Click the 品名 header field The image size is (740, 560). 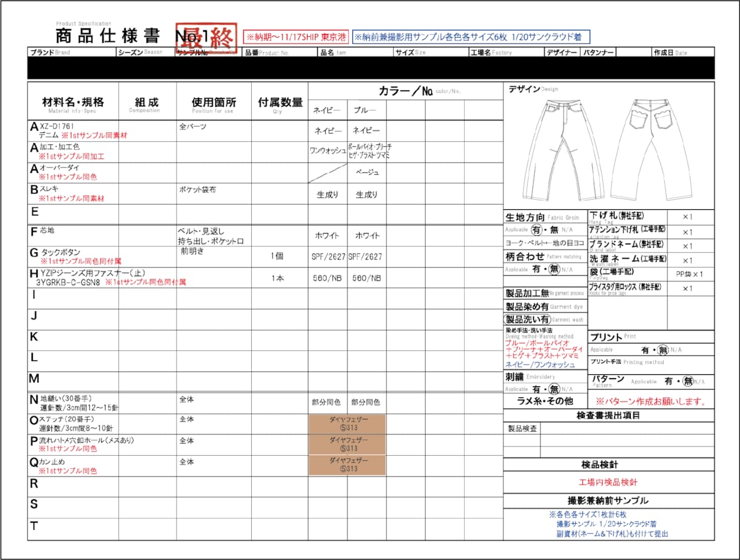[x=355, y=52]
